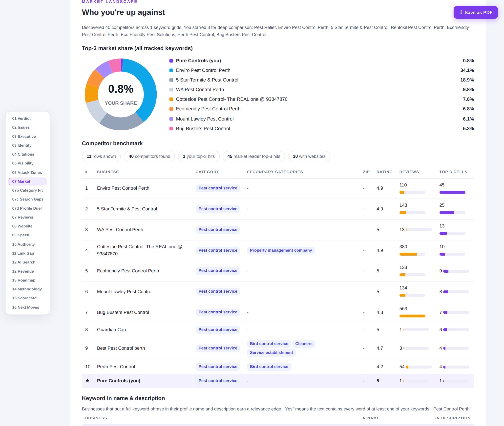Click the blue Enviro Pest Control legend swatch

[171, 70]
